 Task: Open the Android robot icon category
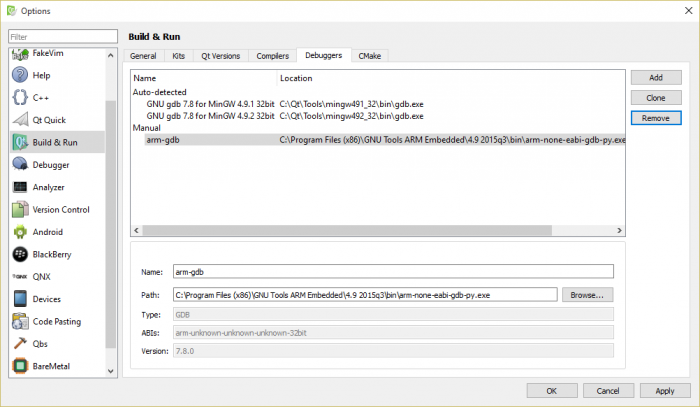(20, 232)
